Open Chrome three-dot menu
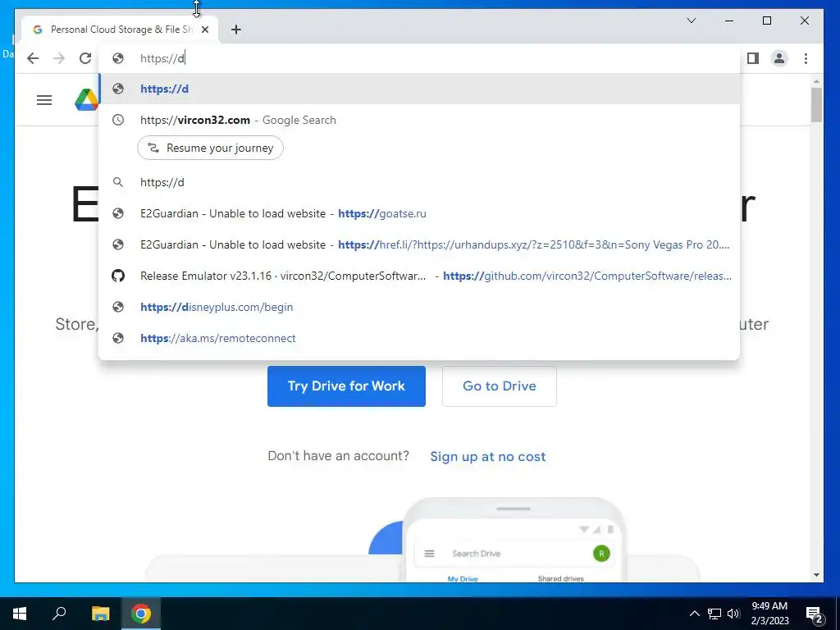 [806, 58]
